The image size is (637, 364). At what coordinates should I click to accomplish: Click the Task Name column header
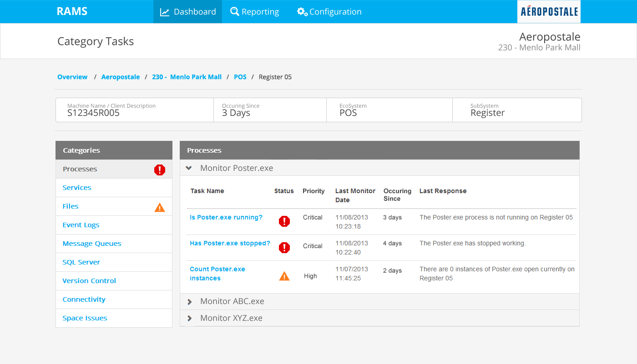pyautogui.click(x=207, y=191)
